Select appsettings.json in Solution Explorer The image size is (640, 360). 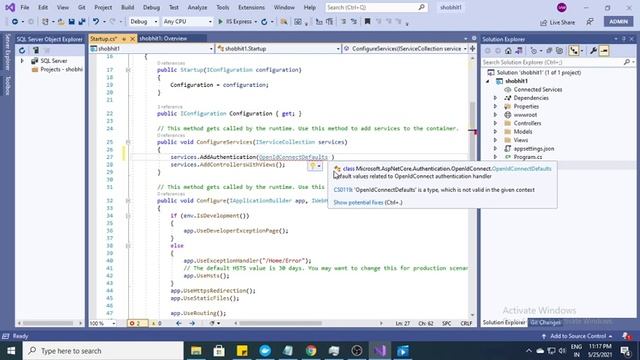point(533,149)
